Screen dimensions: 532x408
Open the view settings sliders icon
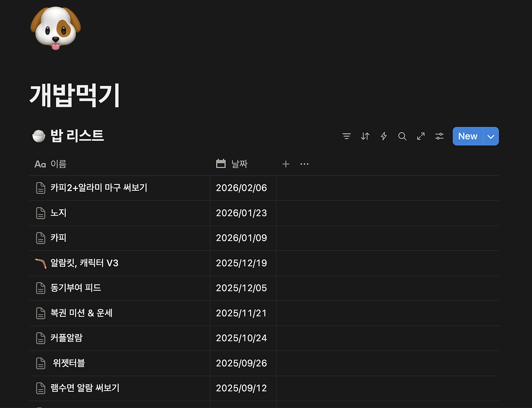click(x=439, y=136)
